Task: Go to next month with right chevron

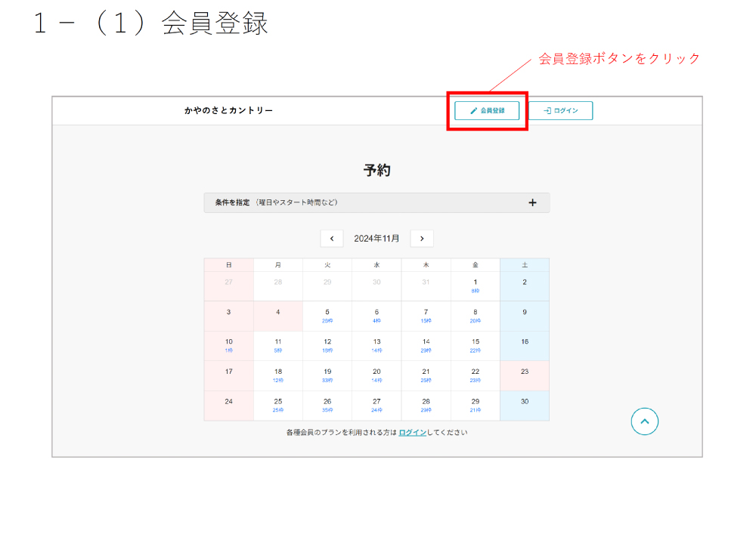Action: click(x=422, y=239)
